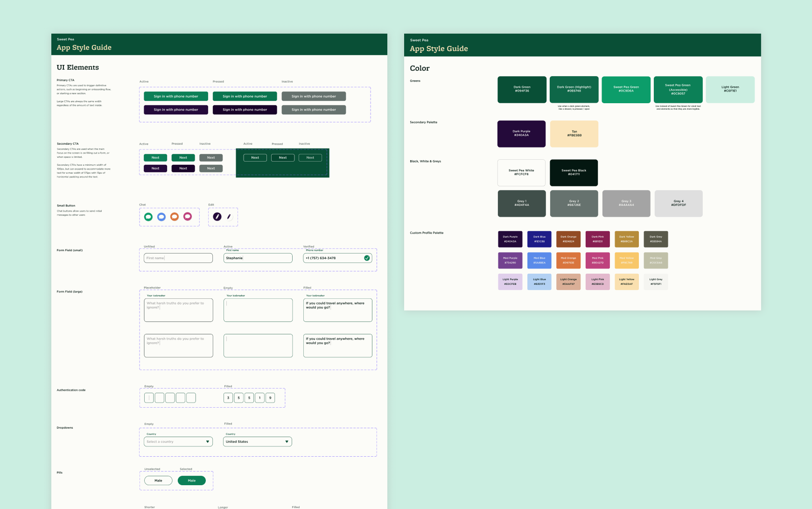Click the first filled authentication code box
Image resolution: width=812 pixels, height=509 pixels.
click(x=228, y=397)
